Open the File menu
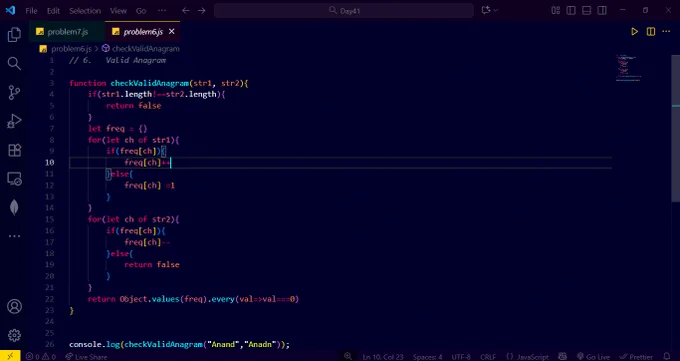The height and width of the screenshot is (361, 680). (x=31, y=11)
